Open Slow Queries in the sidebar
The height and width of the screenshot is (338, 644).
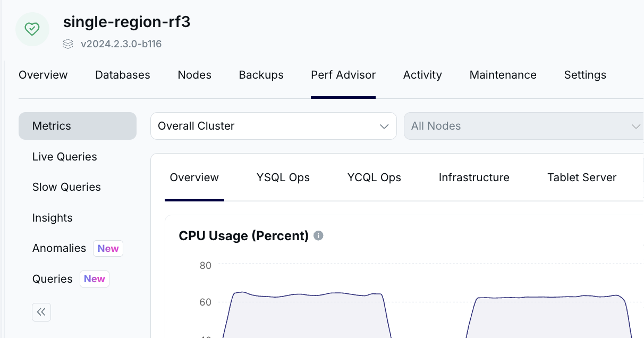click(66, 187)
